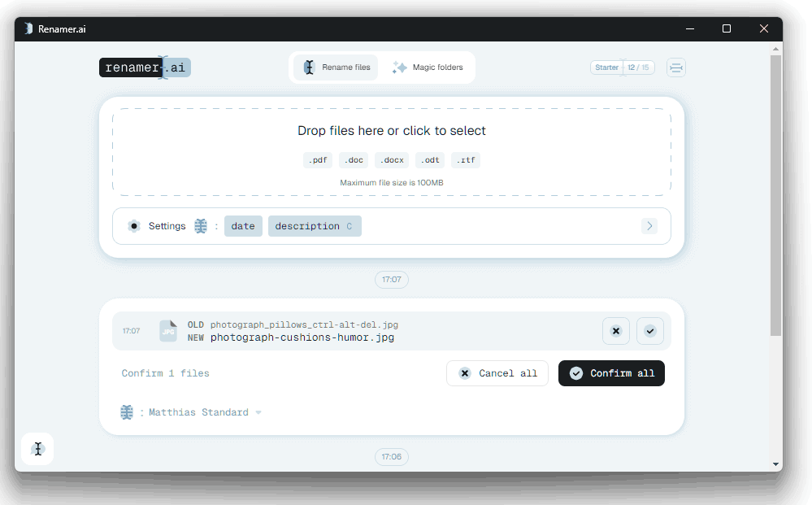Click the 17:07 timestamp pill
812x505 pixels.
click(x=392, y=280)
